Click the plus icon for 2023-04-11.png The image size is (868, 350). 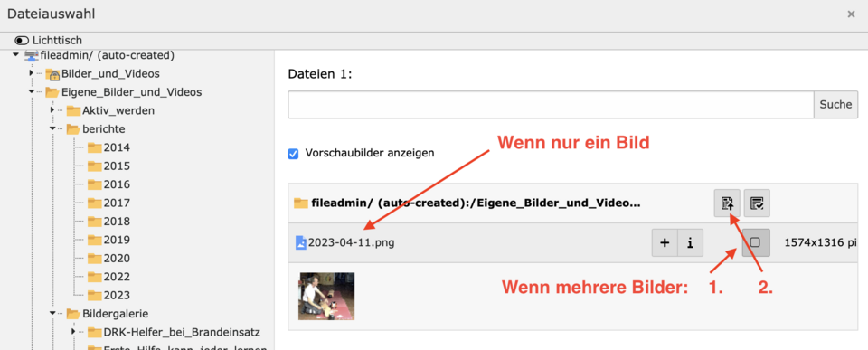coord(665,242)
